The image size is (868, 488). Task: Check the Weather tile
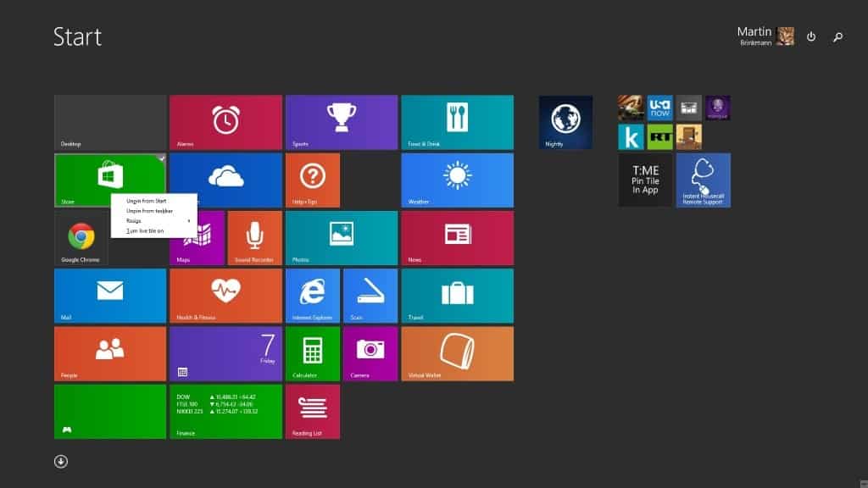click(457, 180)
